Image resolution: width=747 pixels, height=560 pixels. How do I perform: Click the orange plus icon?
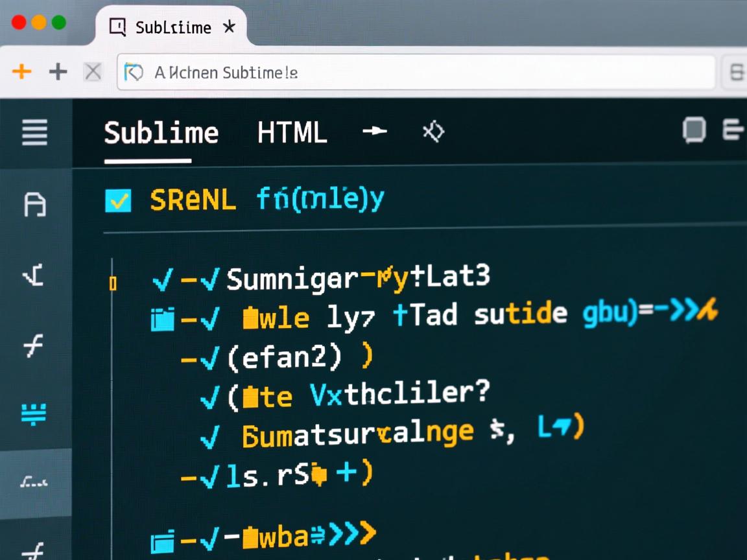click(x=22, y=71)
